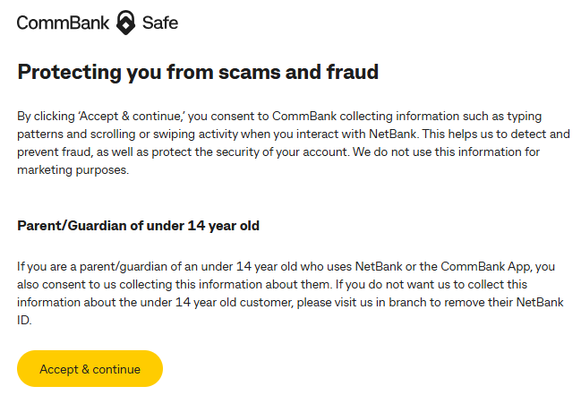This screenshot has height=397, width=581.
Task: Select the Protecting you from scams heading
Action: 198,72
